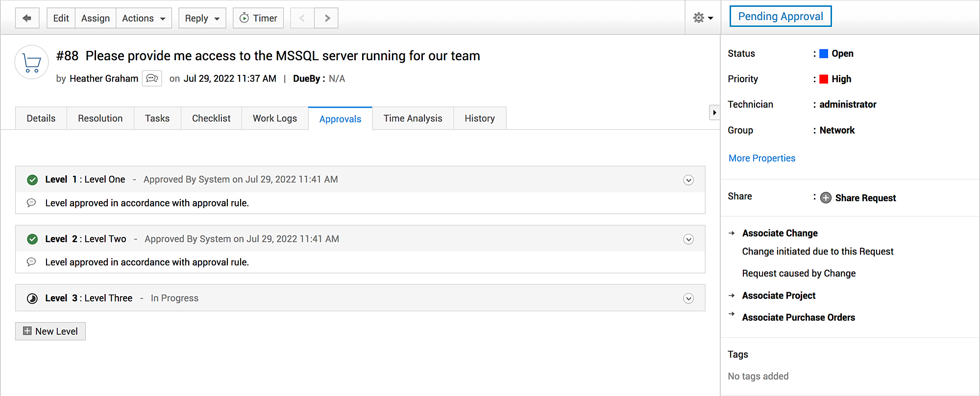Switch to the Work Logs tab

(x=275, y=118)
